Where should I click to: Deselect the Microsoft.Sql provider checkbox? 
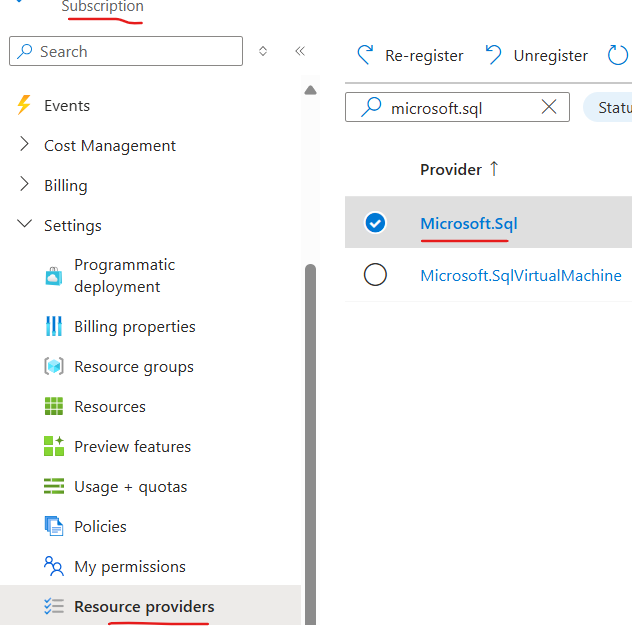pyautogui.click(x=375, y=223)
